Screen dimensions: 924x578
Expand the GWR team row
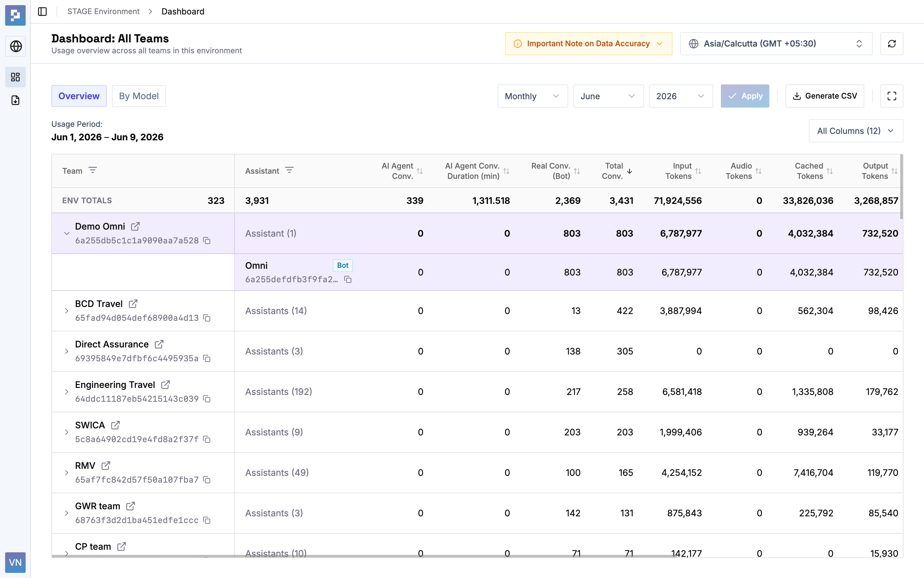pos(67,513)
